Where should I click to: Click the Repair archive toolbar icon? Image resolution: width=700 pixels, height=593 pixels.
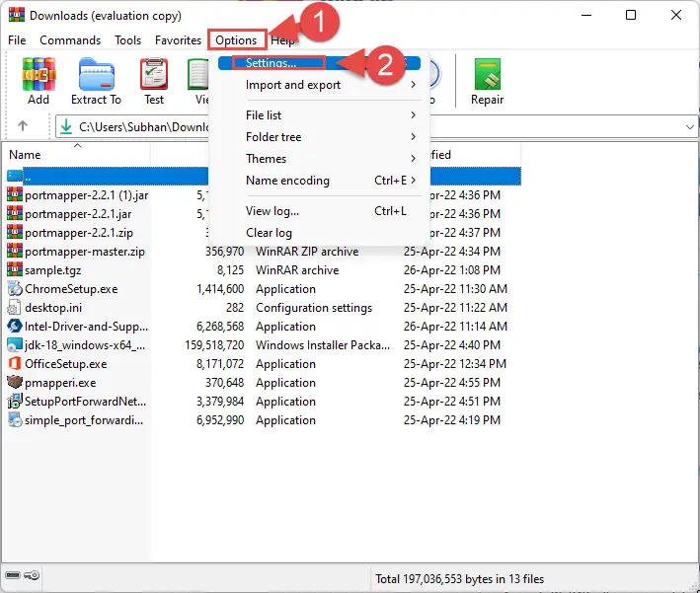click(x=488, y=75)
